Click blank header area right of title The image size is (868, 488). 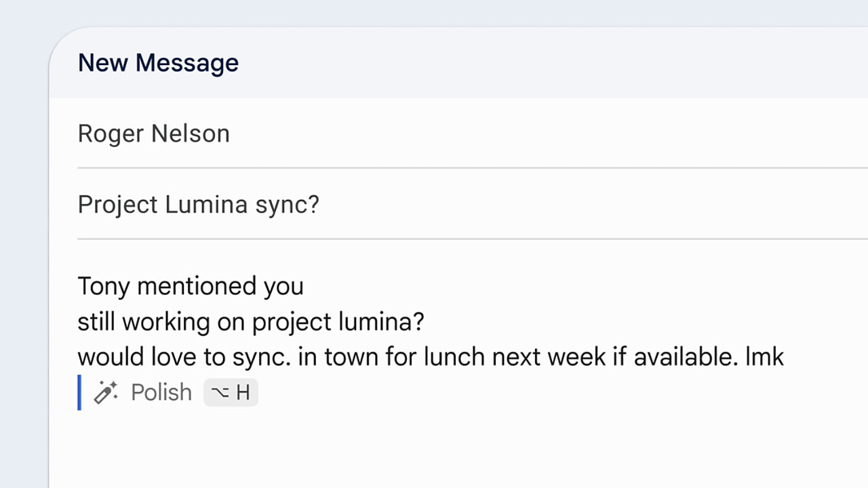click(542, 63)
